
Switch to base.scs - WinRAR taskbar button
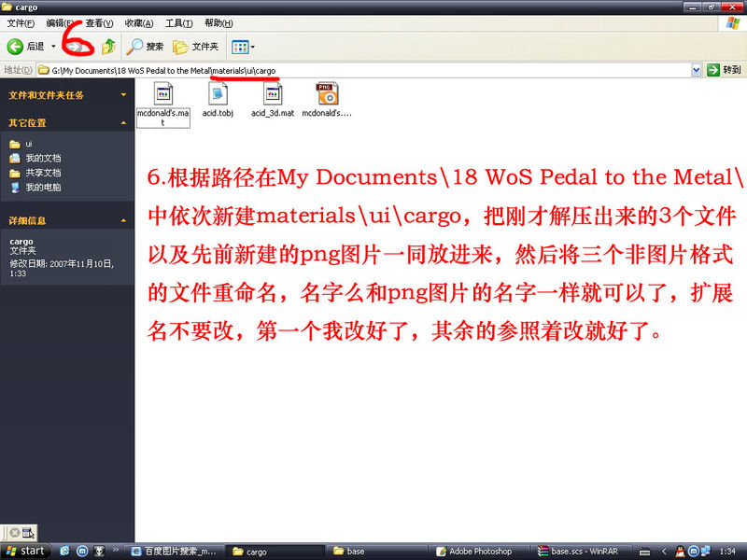point(580,552)
